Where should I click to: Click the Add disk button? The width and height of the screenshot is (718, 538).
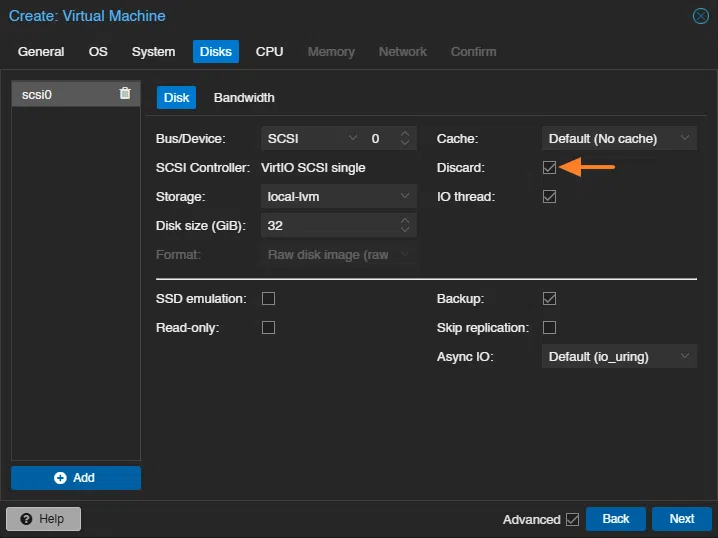click(76, 478)
